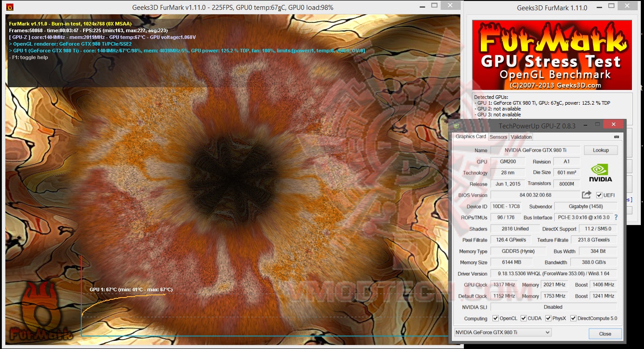
Task: Toggle the UEFI checkbox
Action: [599, 195]
